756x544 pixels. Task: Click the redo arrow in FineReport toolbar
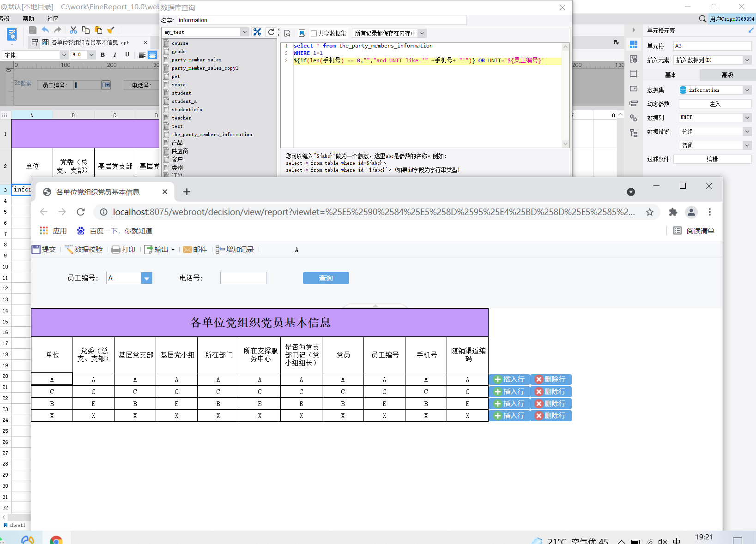(58, 30)
